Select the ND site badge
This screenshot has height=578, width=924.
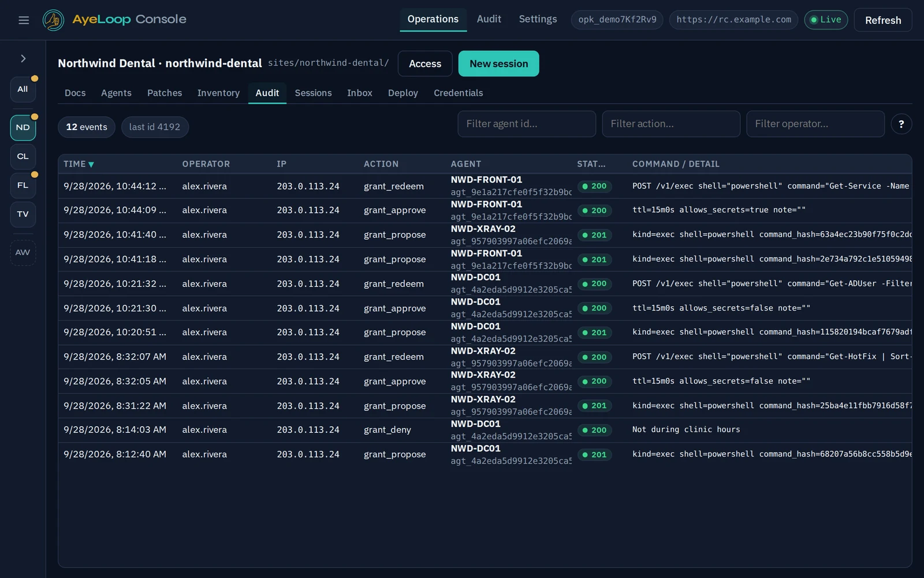pyautogui.click(x=23, y=128)
